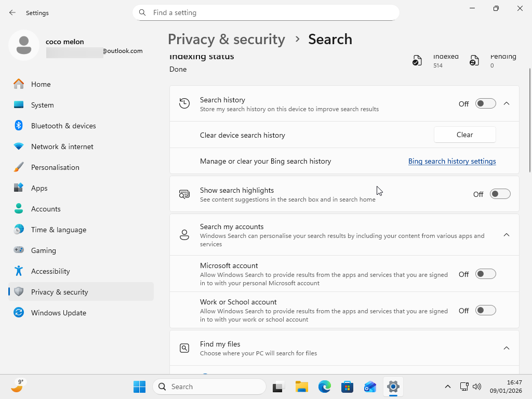Open Gaming settings from the sidebar
This screenshot has width=532, height=399.
coord(43,250)
